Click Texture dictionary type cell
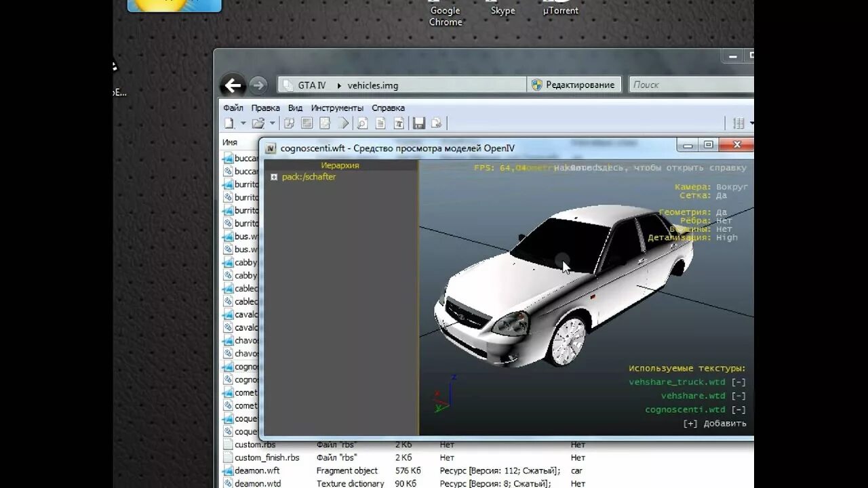 coord(350,483)
